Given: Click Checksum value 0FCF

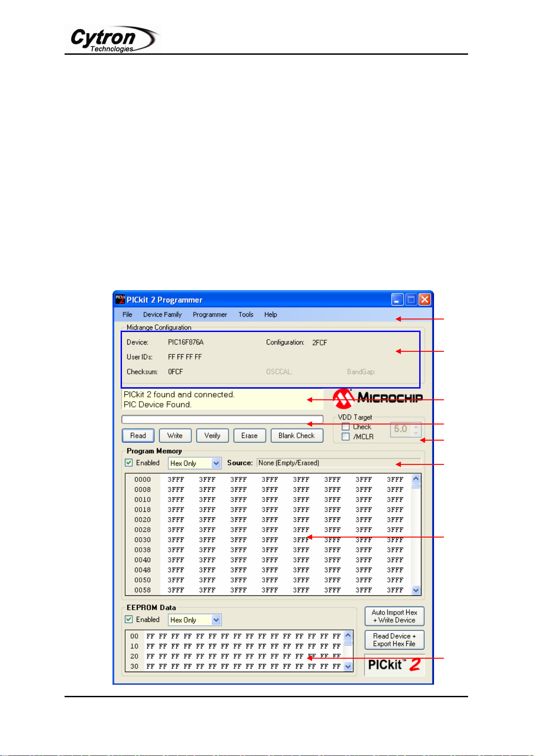Looking at the screenshot, I should click(x=175, y=372).
